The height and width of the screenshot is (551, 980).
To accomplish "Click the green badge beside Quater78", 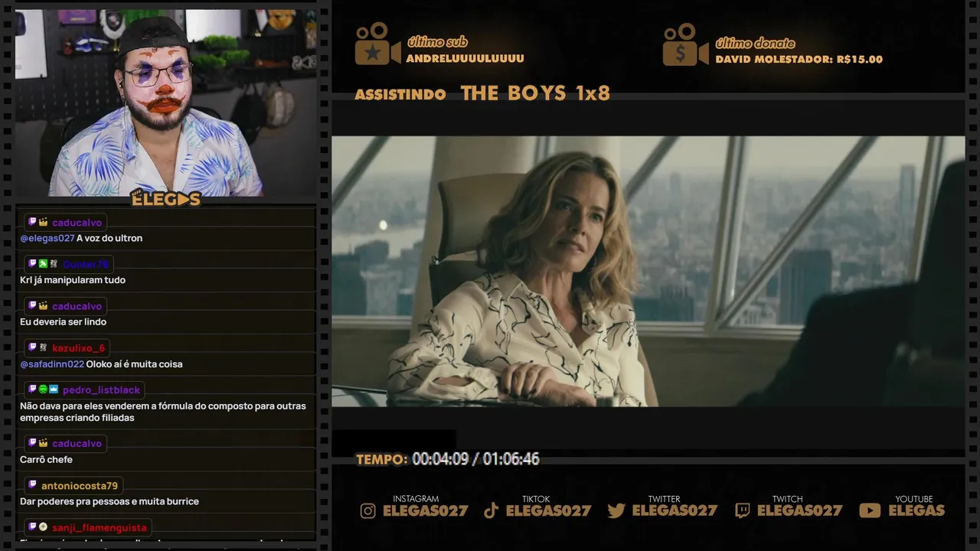I will 43,264.
